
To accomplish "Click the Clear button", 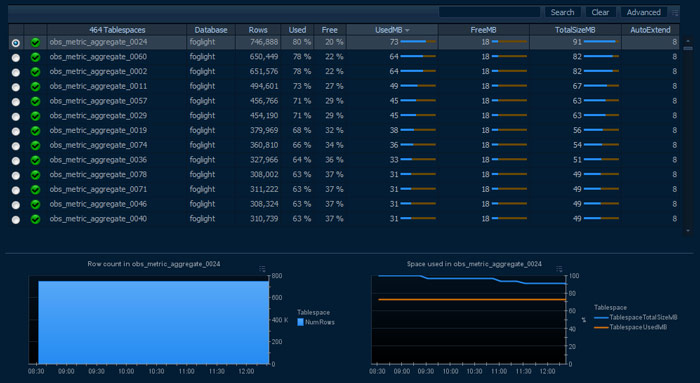I will tap(600, 12).
